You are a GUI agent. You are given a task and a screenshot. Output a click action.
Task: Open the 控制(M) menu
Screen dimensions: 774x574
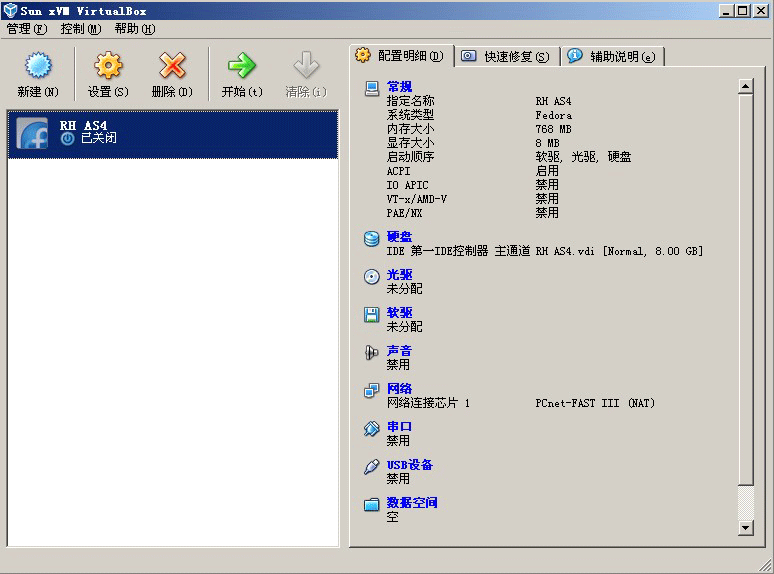[x=81, y=29]
